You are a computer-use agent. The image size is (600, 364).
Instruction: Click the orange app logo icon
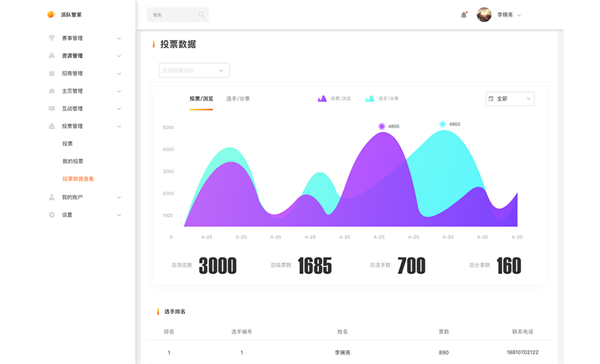point(51,15)
